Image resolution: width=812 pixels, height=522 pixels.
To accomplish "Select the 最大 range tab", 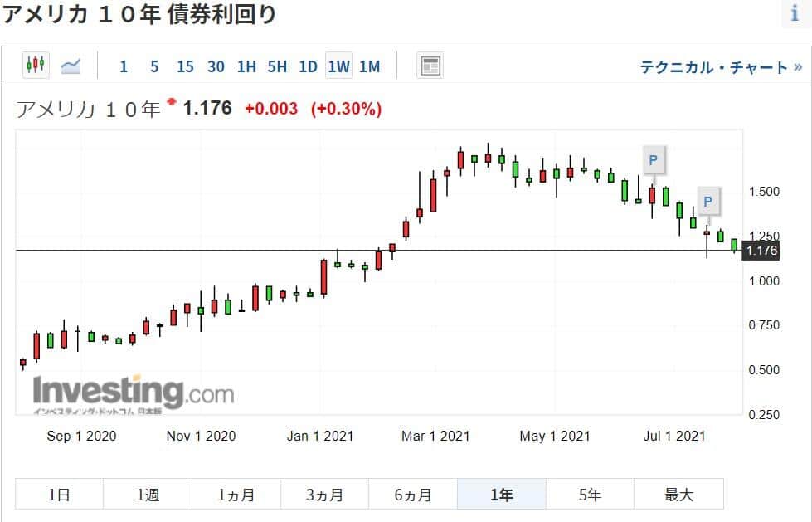I will 678,495.
